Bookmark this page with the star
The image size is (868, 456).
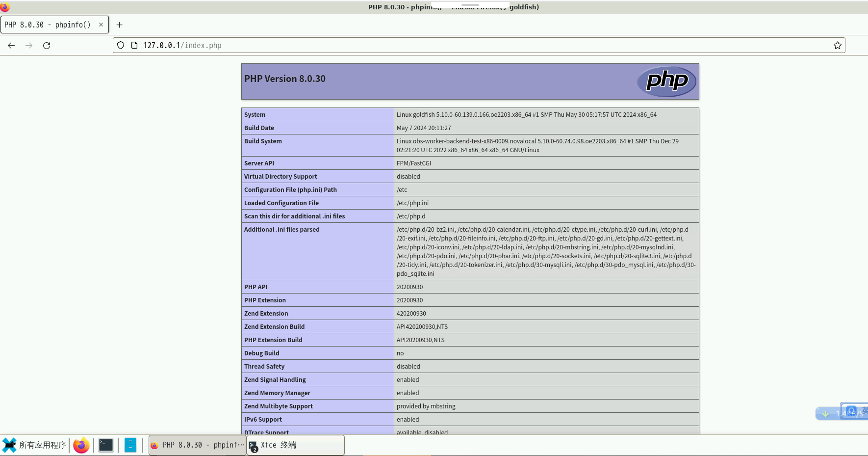point(838,46)
